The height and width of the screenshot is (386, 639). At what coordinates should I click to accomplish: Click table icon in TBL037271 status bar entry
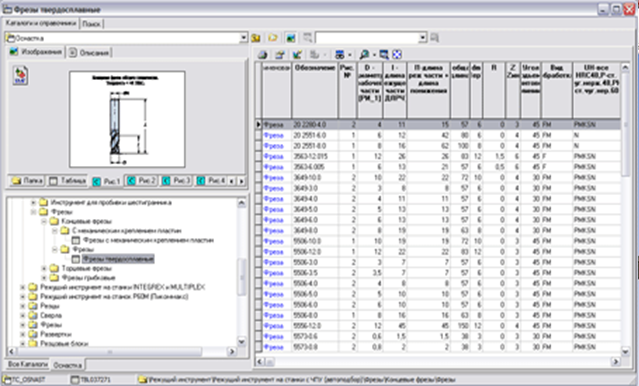pos(75,379)
